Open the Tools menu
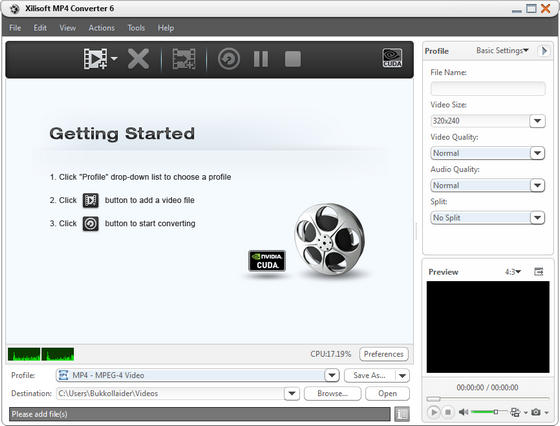Screen dimensions: 560x426 coord(136,28)
